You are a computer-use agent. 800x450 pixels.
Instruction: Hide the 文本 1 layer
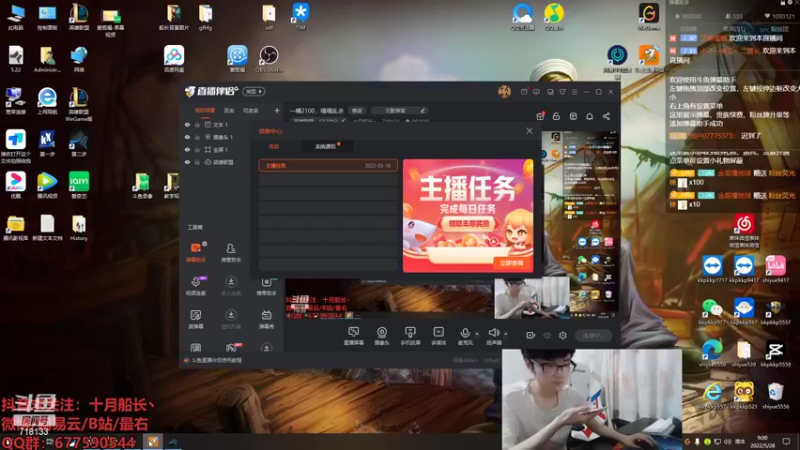point(187,124)
